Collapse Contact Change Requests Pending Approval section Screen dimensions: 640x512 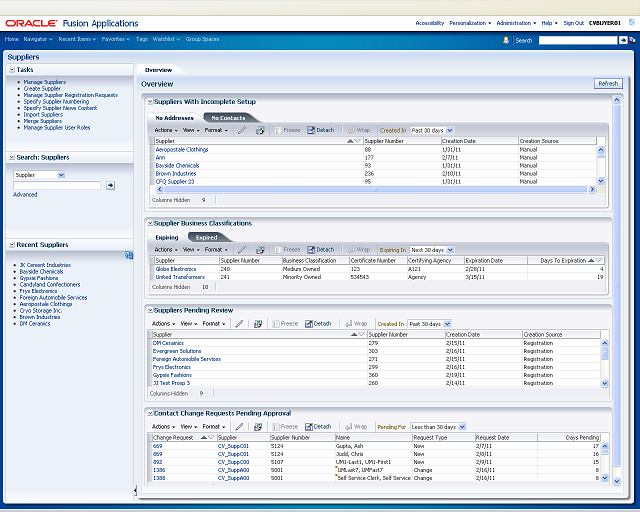(x=150, y=413)
